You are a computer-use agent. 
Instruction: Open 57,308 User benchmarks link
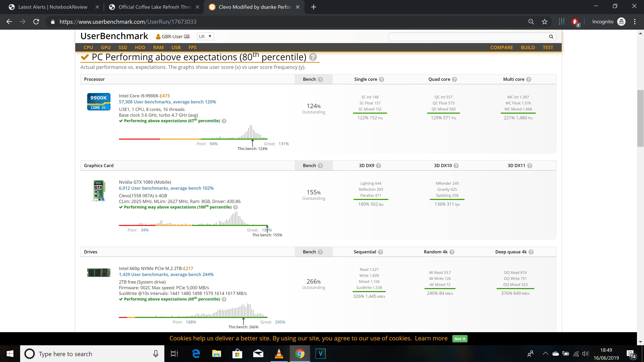pyautogui.click(x=167, y=102)
